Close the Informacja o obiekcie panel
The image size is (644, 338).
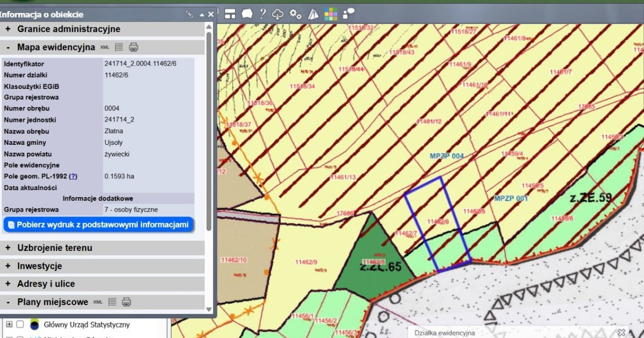[211, 14]
